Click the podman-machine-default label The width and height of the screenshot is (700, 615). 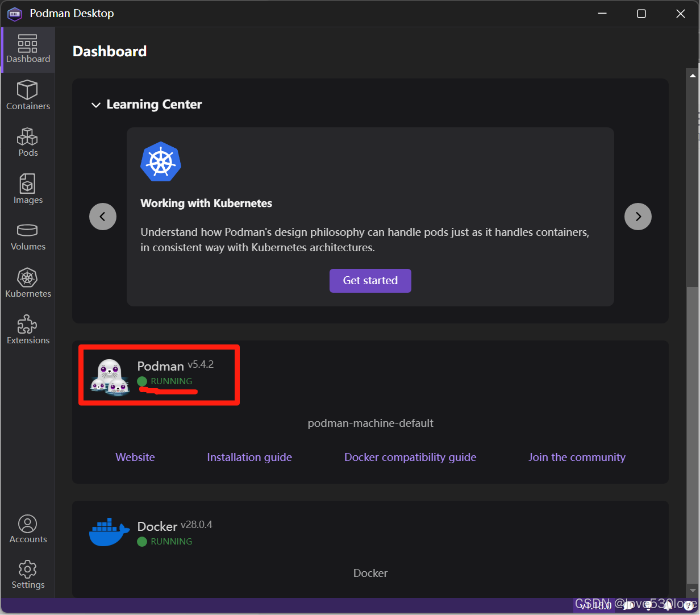pyautogui.click(x=370, y=423)
